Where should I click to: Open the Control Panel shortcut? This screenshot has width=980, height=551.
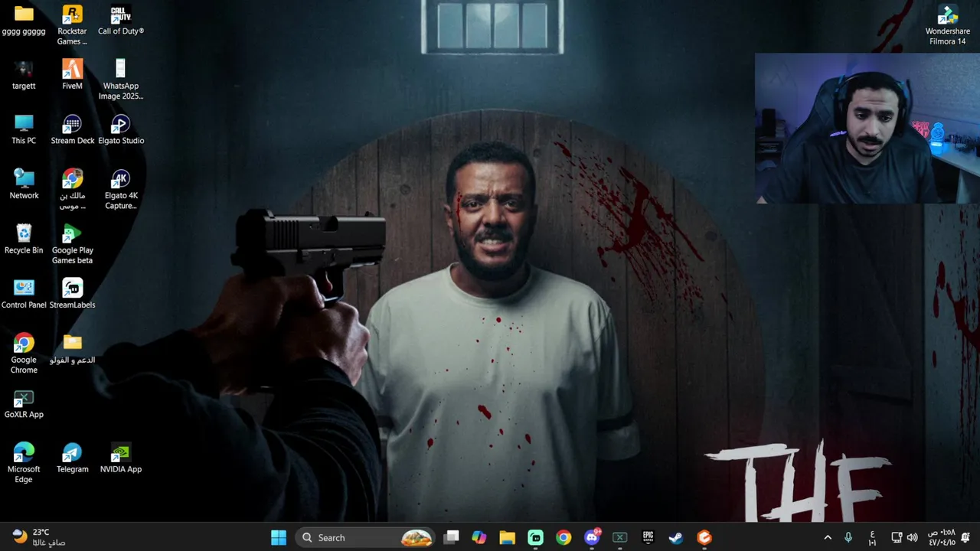tap(24, 294)
